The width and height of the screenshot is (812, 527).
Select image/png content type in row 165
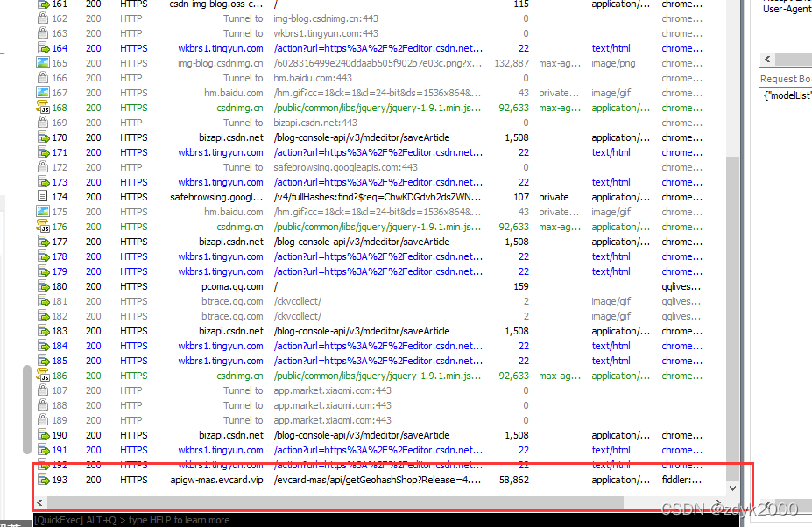pos(613,63)
